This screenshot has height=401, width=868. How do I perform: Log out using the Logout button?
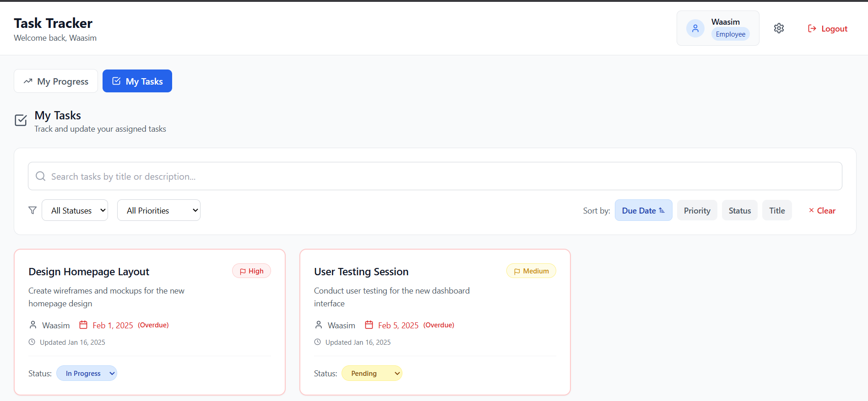pyautogui.click(x=827, y=28)
